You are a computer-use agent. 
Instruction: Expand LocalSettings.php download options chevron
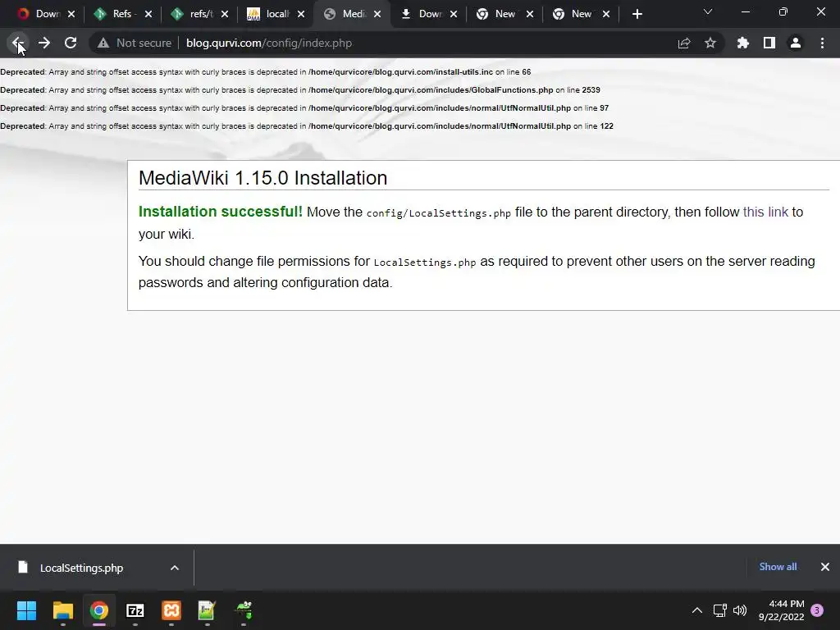(175, 568)
